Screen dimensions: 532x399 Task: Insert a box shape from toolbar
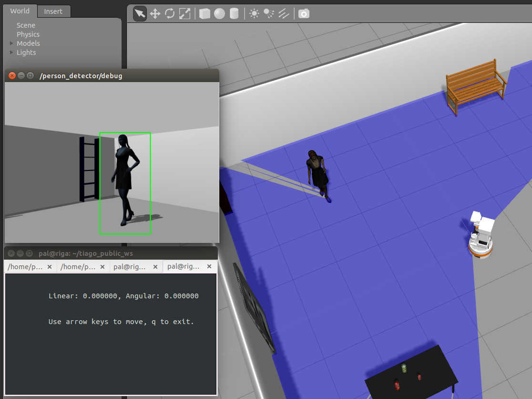click(205, 13)
